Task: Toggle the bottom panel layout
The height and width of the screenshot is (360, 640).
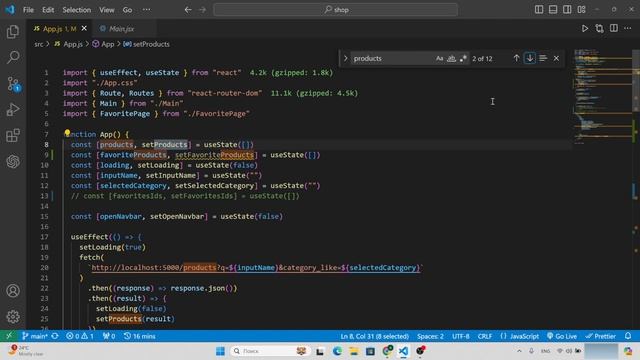Action: click(x=553, y=9)
